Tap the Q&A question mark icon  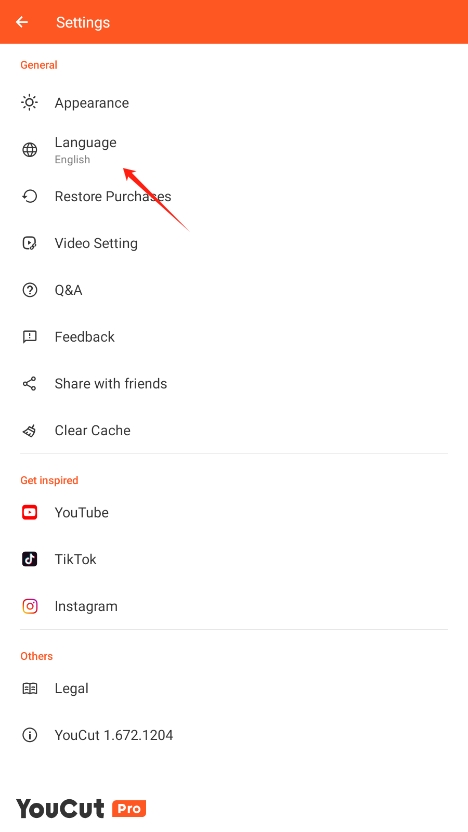click(x=30, y=290)
